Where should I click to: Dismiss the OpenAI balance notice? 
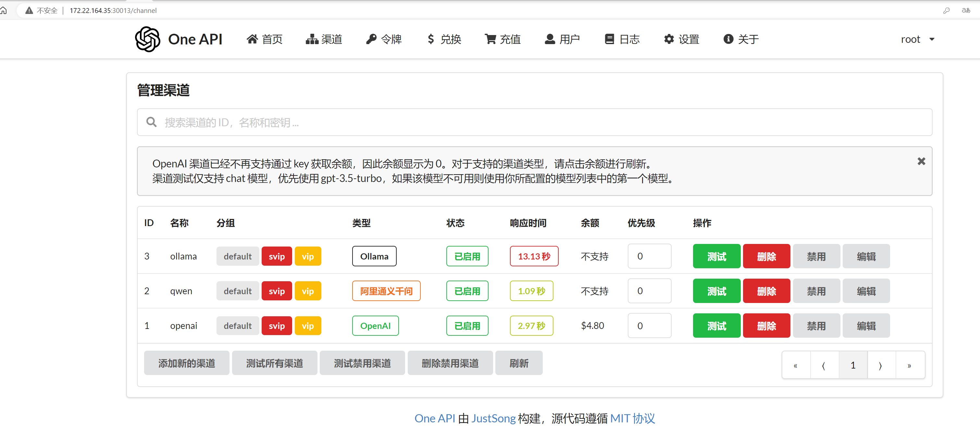(x=921, y=162)
